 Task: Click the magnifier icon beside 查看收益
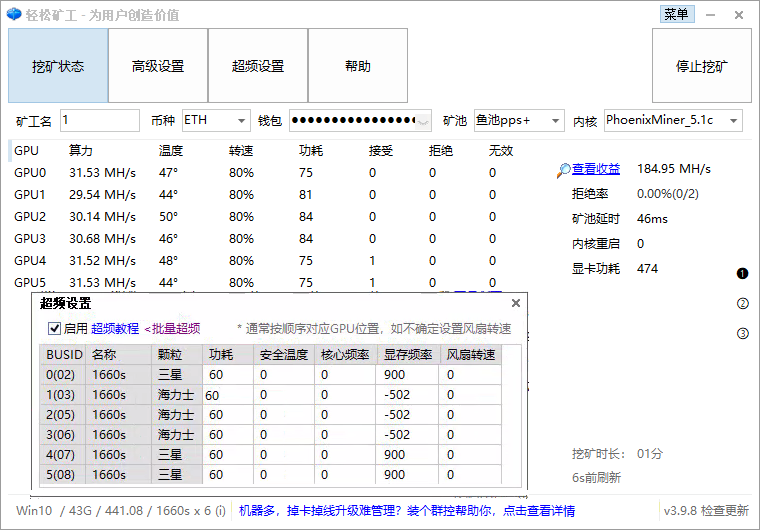coord(564,170)
